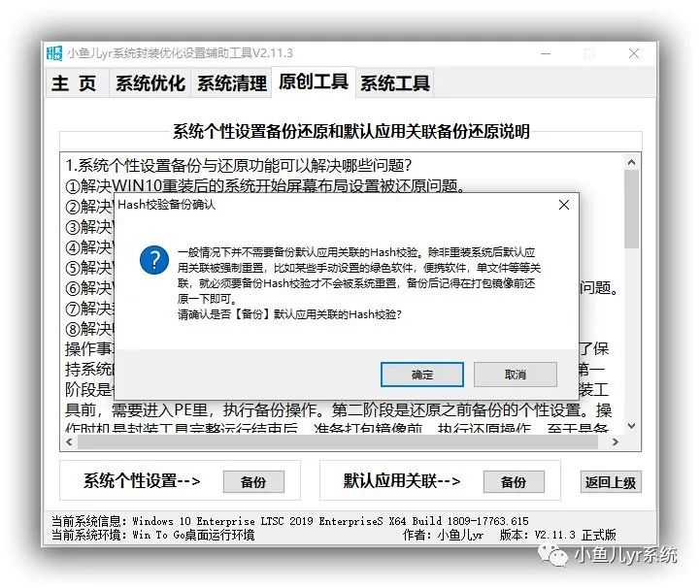Click the 返回上级 button
700x588 pixels.
(611, 482)
